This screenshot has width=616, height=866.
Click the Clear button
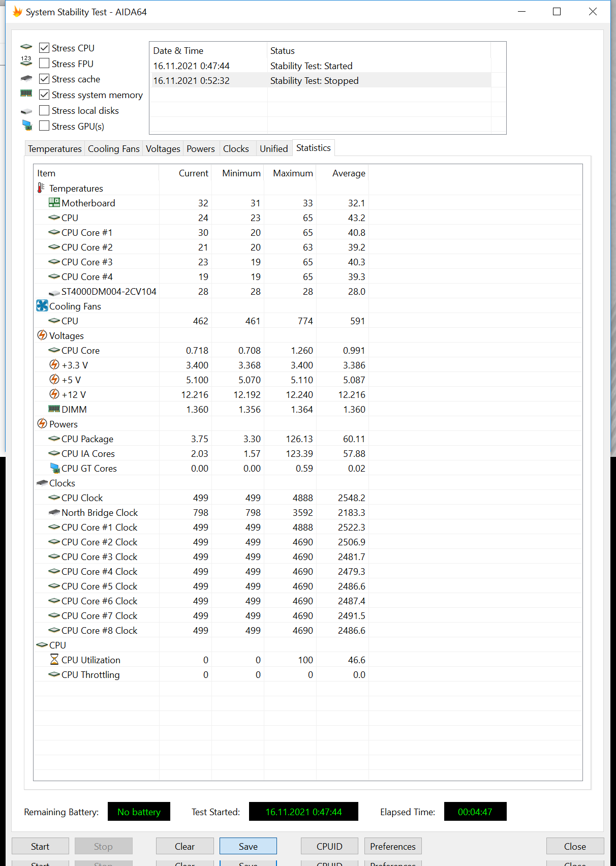click(185, 846)
